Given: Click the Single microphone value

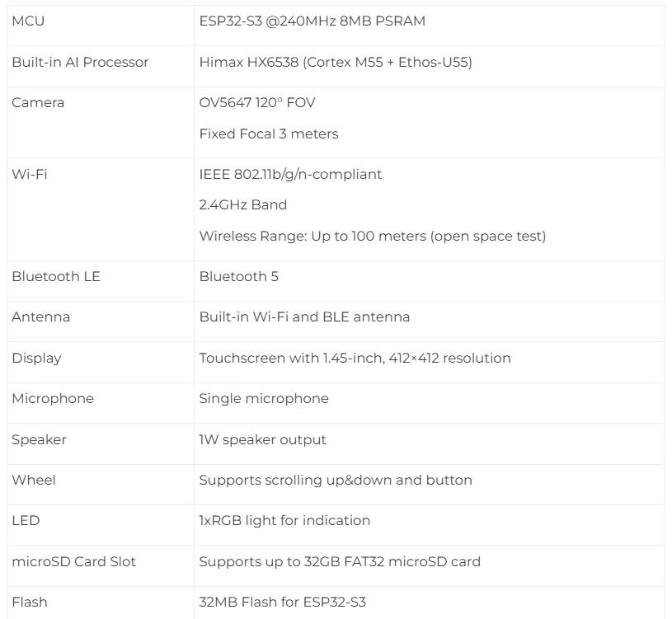Looking at the screenshot, I should (264, 399).
